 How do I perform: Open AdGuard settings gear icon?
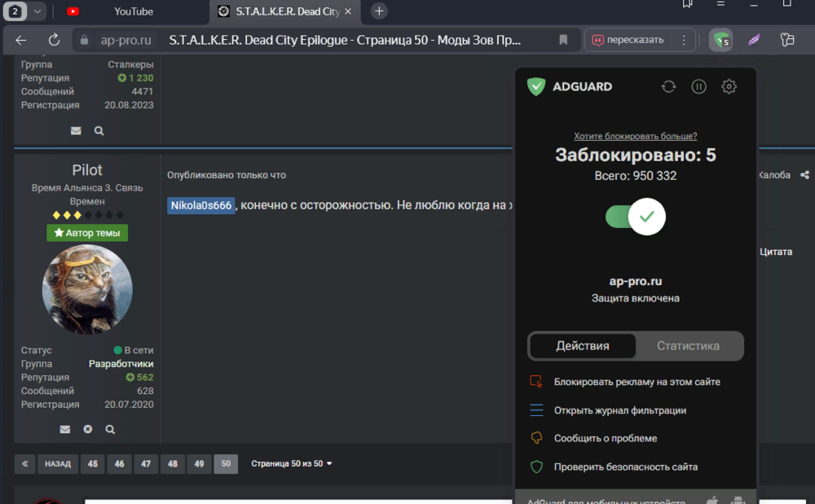click(x=729, y=86)
